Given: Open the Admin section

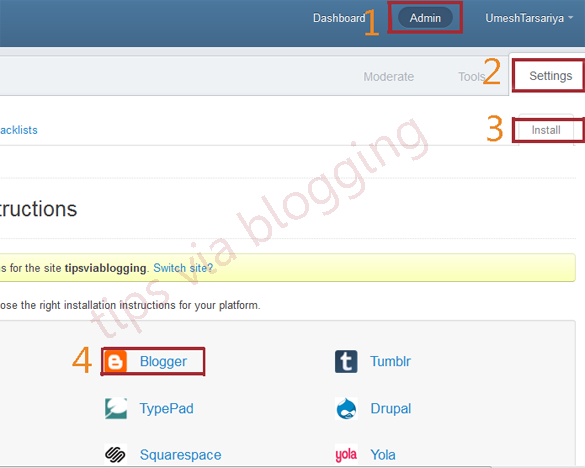Looking at the screenshot, I should (x=425, y=18).
